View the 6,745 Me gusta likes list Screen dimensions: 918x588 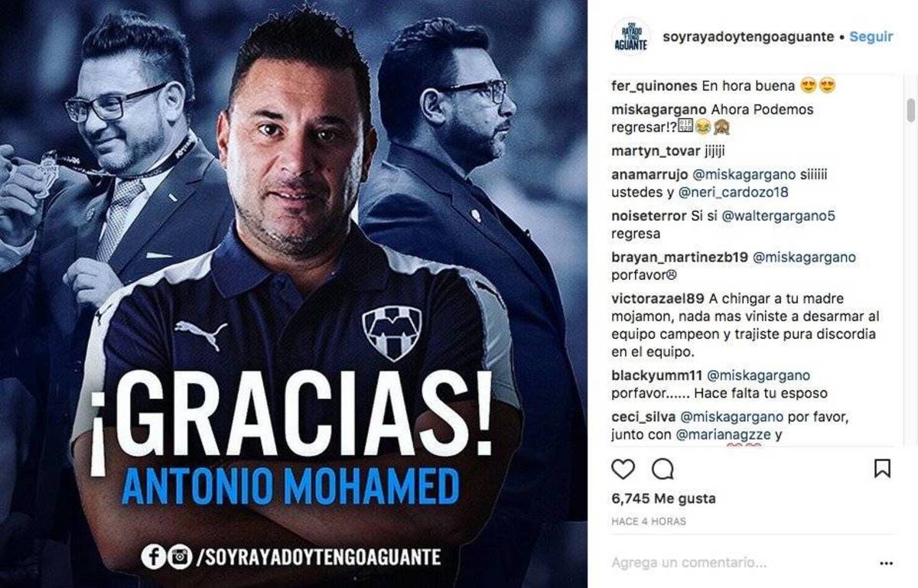(664, 499)
